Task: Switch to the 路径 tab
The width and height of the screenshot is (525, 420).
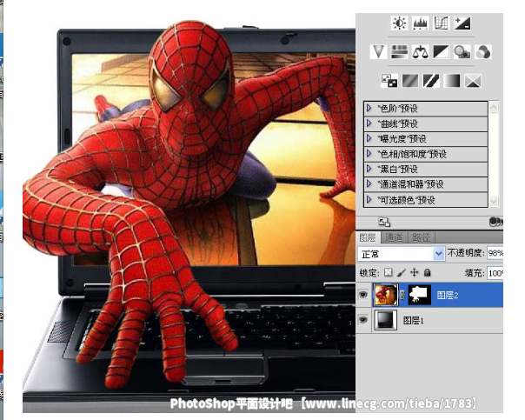Action: 422,237
